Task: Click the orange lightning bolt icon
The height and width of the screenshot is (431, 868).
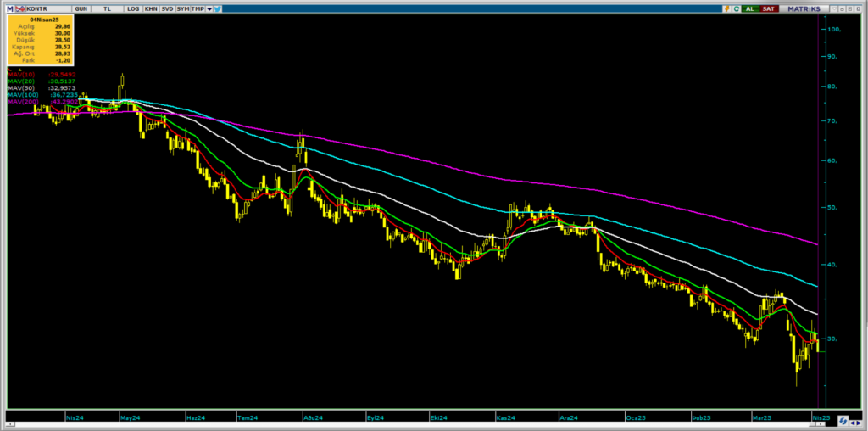Action: tap(726, 8)
